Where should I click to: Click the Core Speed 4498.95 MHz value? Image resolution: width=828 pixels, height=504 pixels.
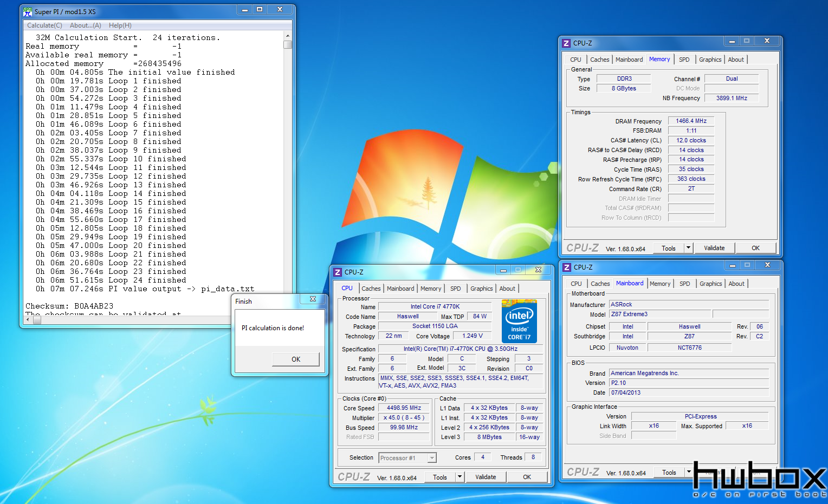coord(404,408)
